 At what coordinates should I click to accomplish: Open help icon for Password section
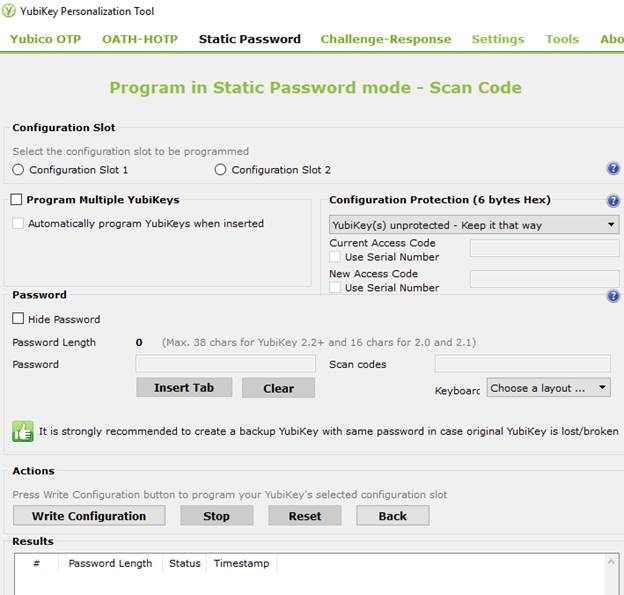click(x=613, y=296)
